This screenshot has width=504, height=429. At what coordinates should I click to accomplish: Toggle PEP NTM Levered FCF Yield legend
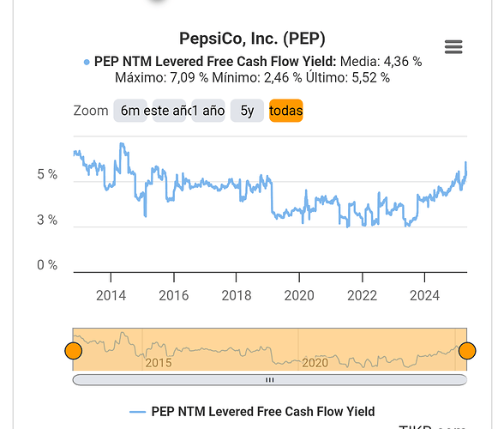click(x=252, y=412)
